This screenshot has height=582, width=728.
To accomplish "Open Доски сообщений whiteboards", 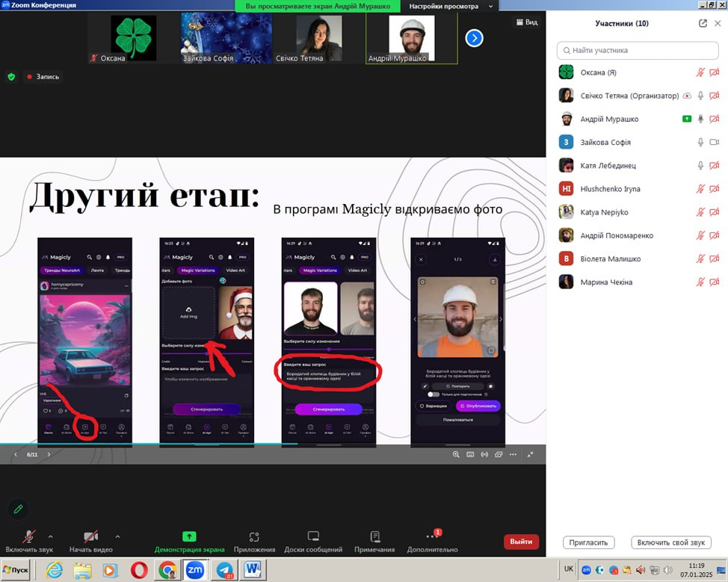I will click(x=313, y=541).
